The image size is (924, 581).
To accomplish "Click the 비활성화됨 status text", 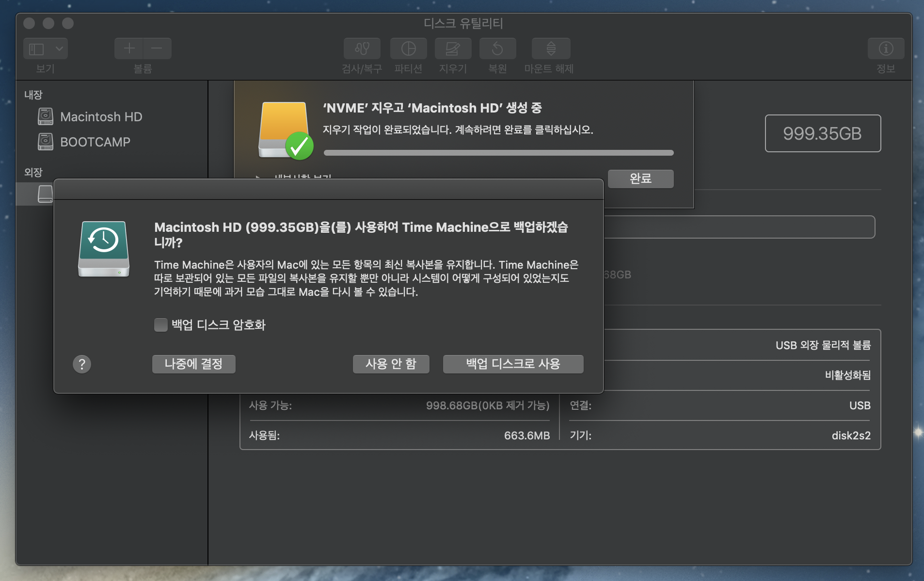I will click(x=848, y=375).
